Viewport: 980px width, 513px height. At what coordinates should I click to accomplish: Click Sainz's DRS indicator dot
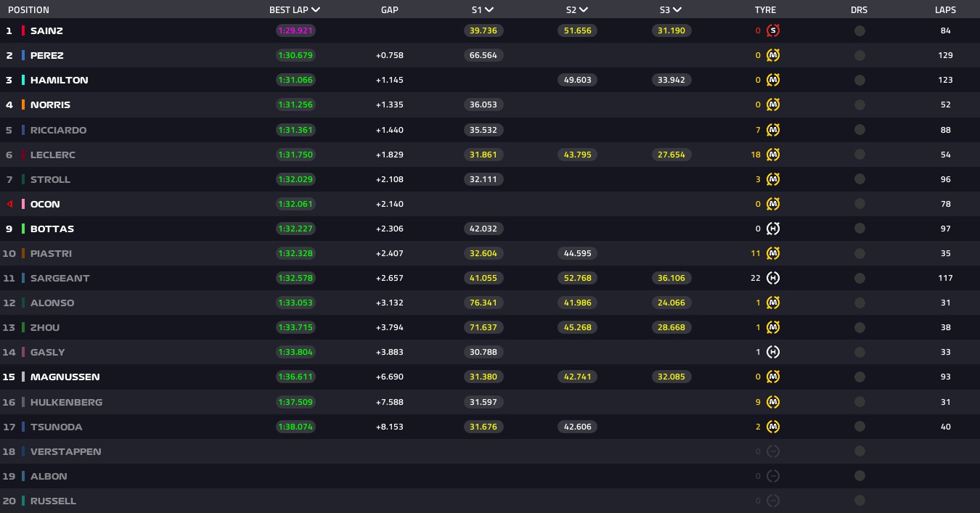859,30
